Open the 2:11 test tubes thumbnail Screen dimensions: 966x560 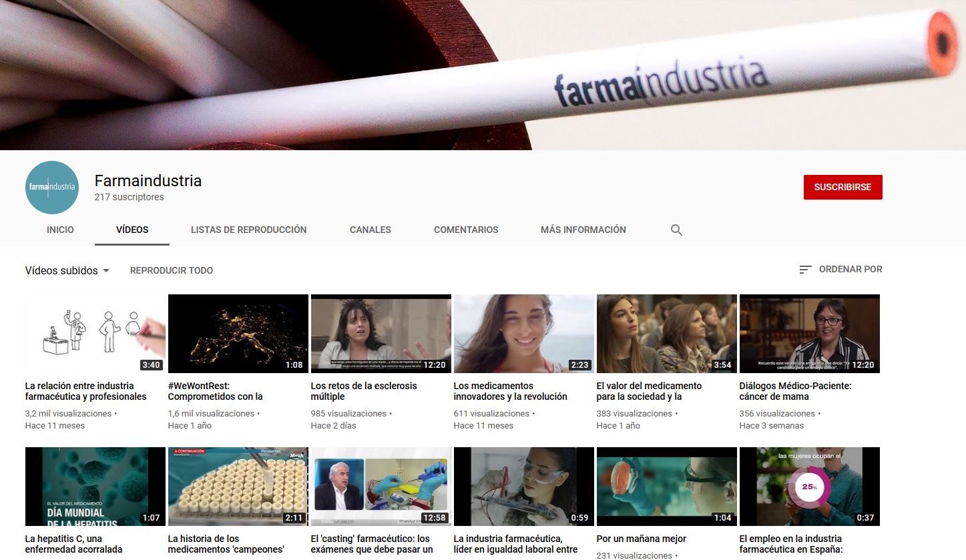coord(238,487)
